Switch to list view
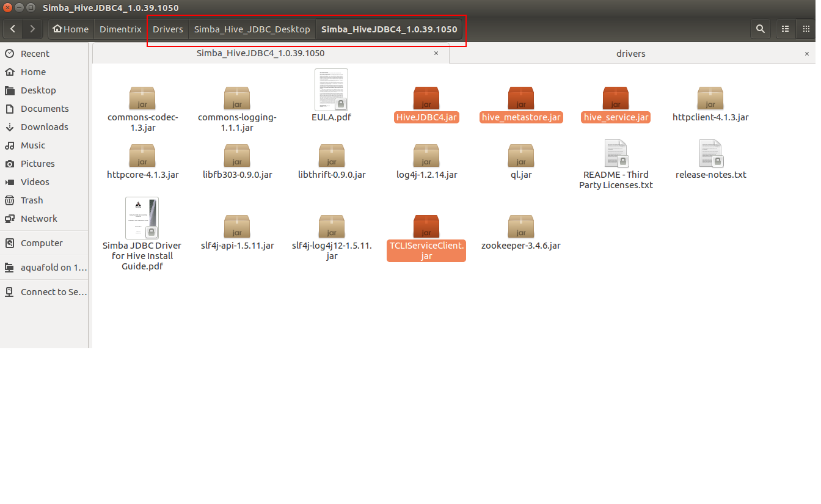 pyautogui.click(x=786, y=29)
